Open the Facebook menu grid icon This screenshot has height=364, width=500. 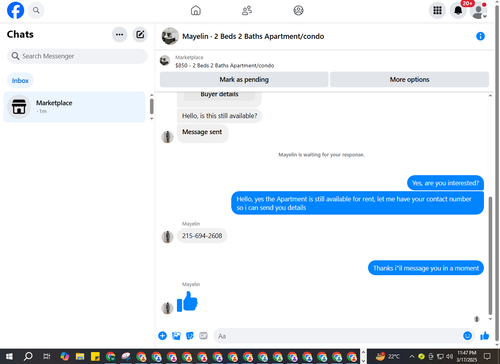tap(437, 10)
